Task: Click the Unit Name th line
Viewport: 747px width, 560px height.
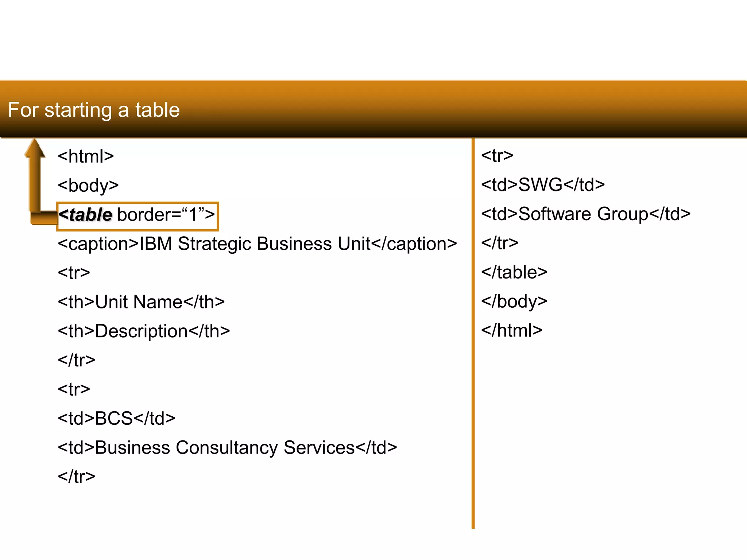Action: pos(141,302)
